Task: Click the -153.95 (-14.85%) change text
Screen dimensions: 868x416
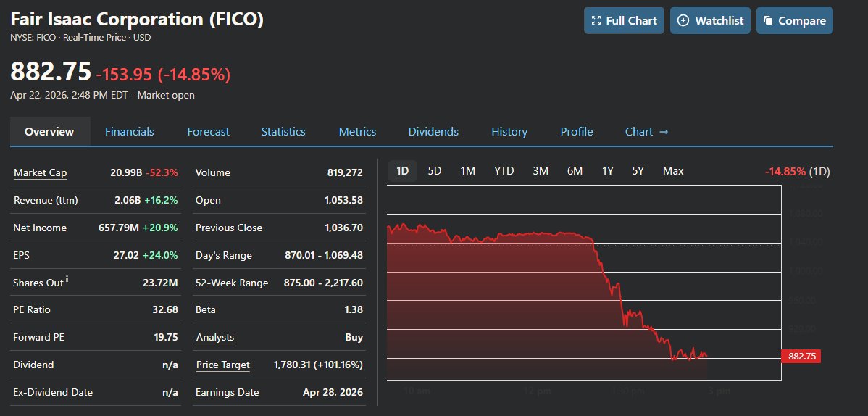Action: pyautogui.click(x=163, y=74)
